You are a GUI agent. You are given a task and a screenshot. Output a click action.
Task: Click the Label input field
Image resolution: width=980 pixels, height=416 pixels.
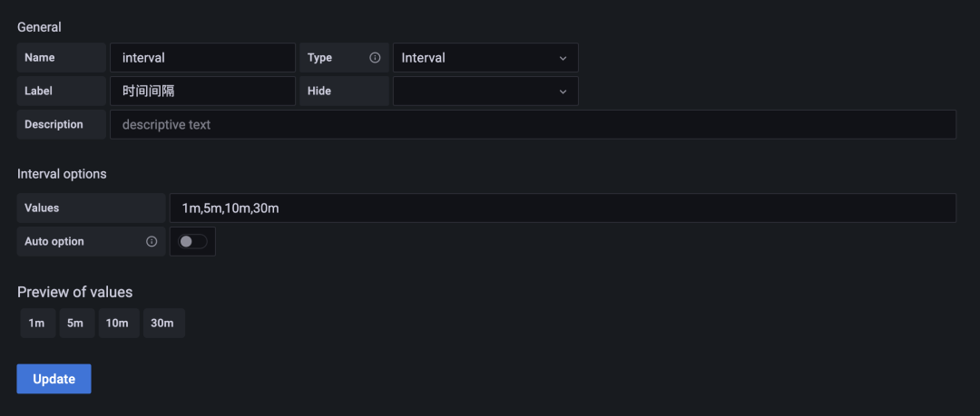(x=202, y=92)
